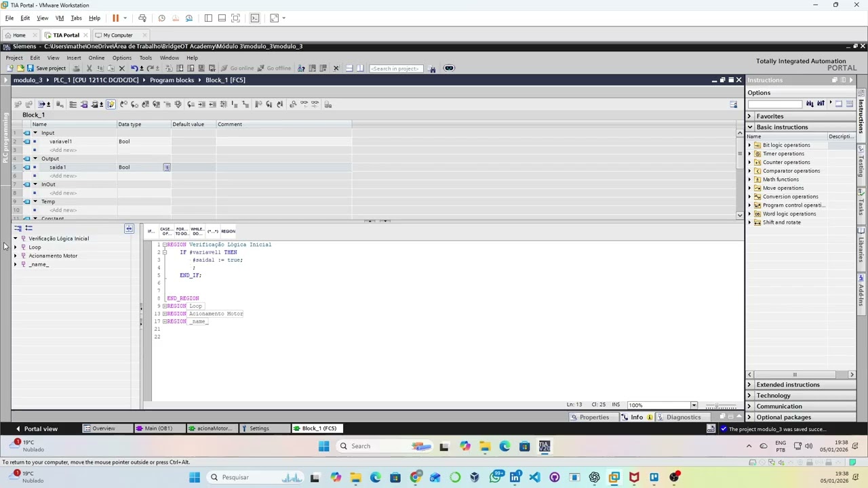Viewport: 868px width, 488px height.
Task: Click the collapse all regions icon in region tree
Action: click(28, 228)
